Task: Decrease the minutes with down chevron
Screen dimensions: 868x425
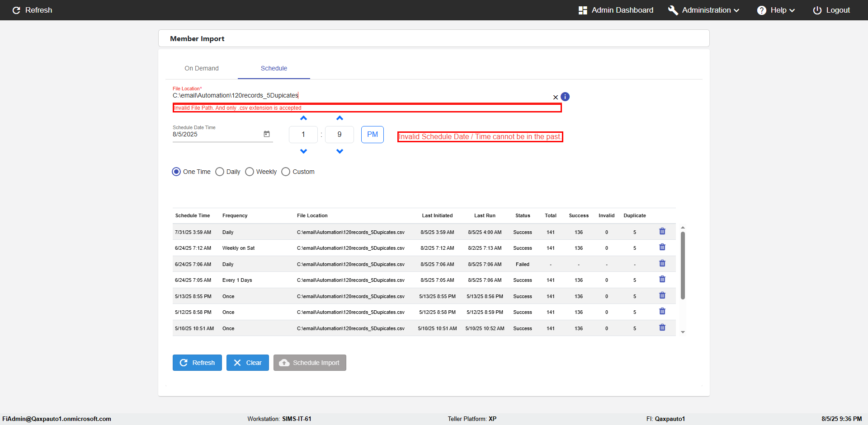Action: 340,151
